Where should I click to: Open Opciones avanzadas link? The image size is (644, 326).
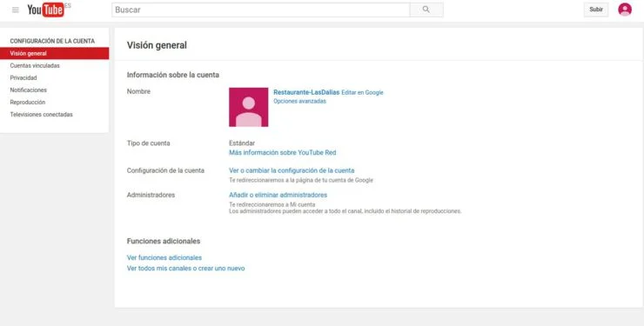point(300,102)
